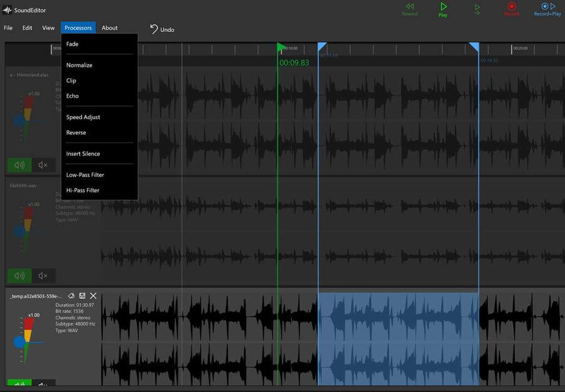
Task: Click the green playhead marker flag
Action: [x=281, y=48]
